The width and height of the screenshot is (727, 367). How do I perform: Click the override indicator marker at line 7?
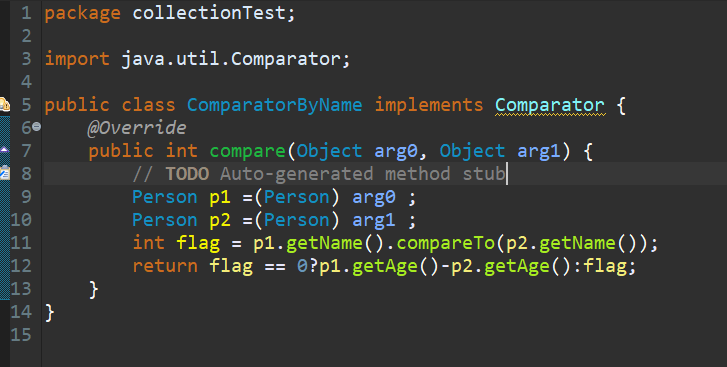(4, 150)
